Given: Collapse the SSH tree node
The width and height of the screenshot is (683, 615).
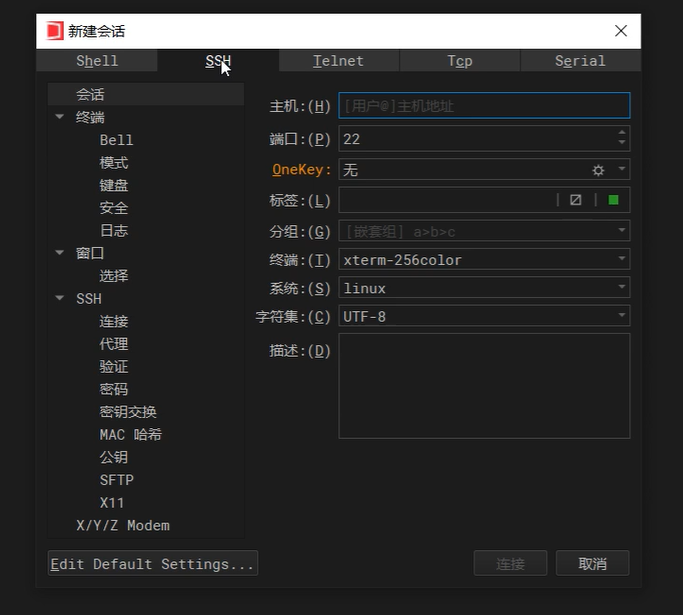Looking at the screenshot, I should coord(60,298).
